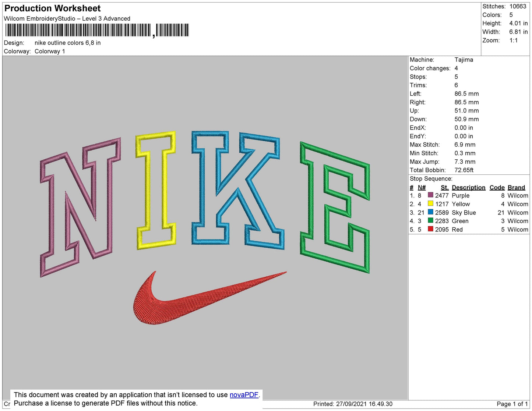
Task: Click the machine value 'Tajima'
Action: pyautogui.click(x=464, y=60)
